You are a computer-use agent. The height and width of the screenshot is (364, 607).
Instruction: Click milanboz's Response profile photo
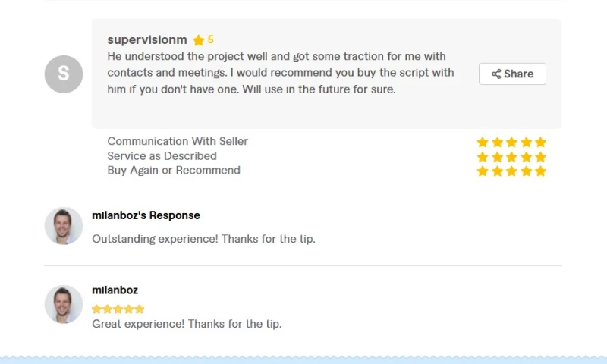pyautogui.click(x=64, y=226)
